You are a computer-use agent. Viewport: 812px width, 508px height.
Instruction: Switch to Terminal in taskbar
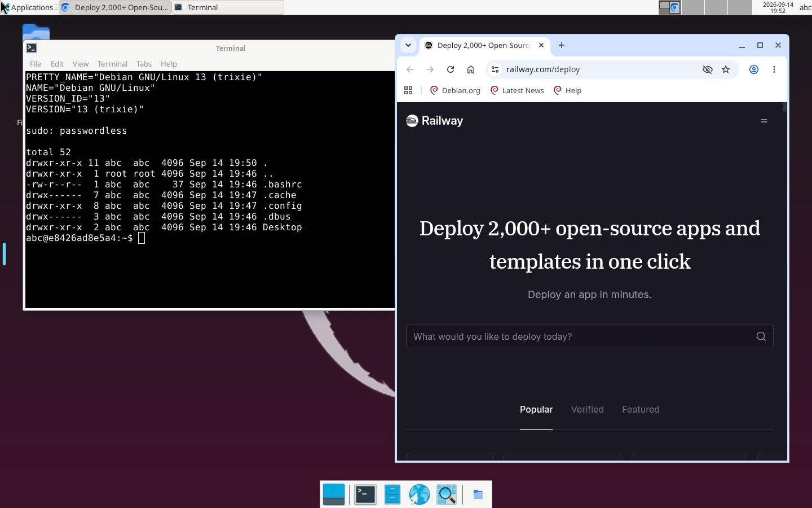point(228,7)
